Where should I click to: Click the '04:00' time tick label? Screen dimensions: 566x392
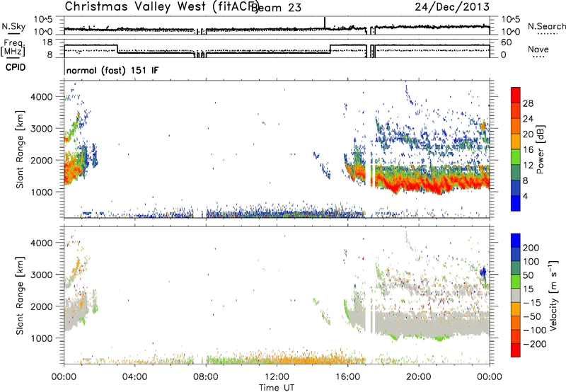pyautogui.click(x=135, y=377)
